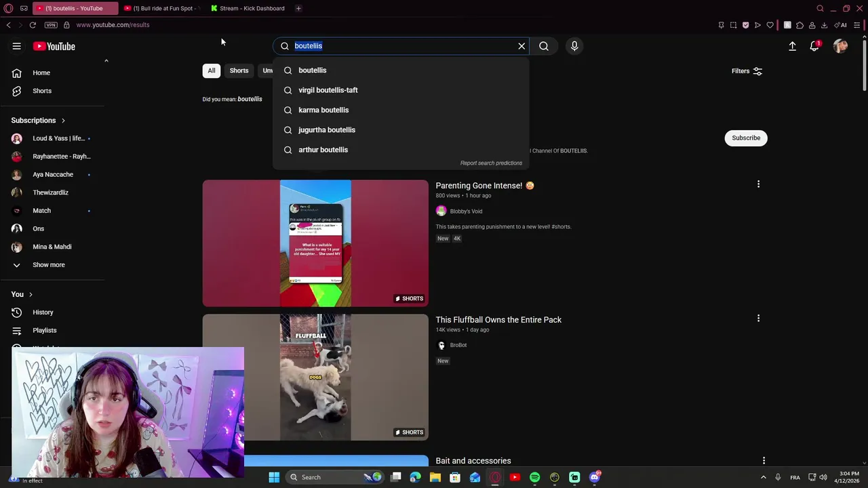Open the BroBot channel
868x488 pixels.
click(x=458, y=345)
